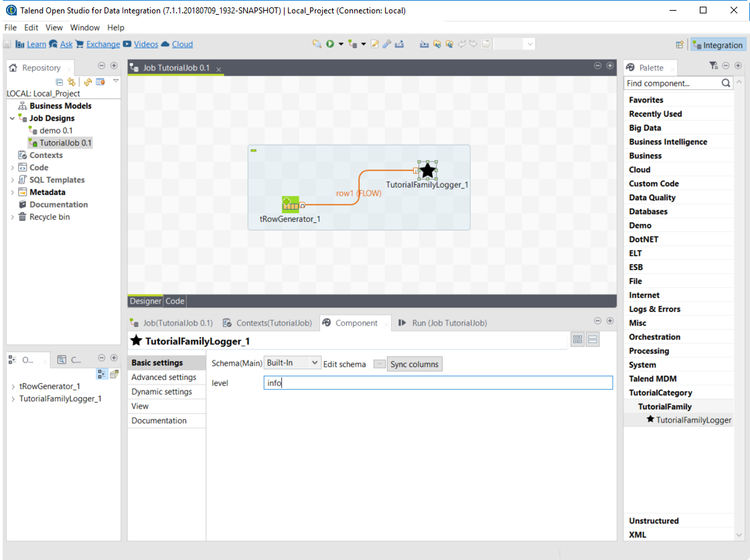This screenshot has width=750, height=560.
Task: Minimize the Repository panel
Action: point(102,66)
